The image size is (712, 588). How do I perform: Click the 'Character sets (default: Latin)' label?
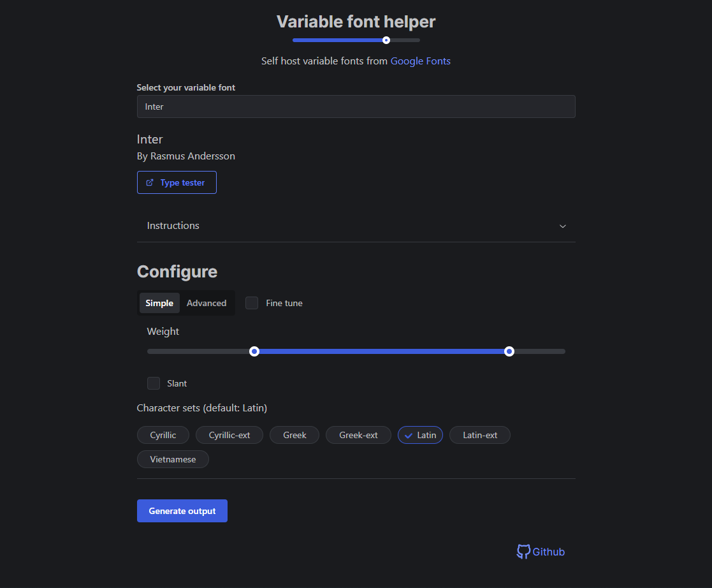coord(202,408)
